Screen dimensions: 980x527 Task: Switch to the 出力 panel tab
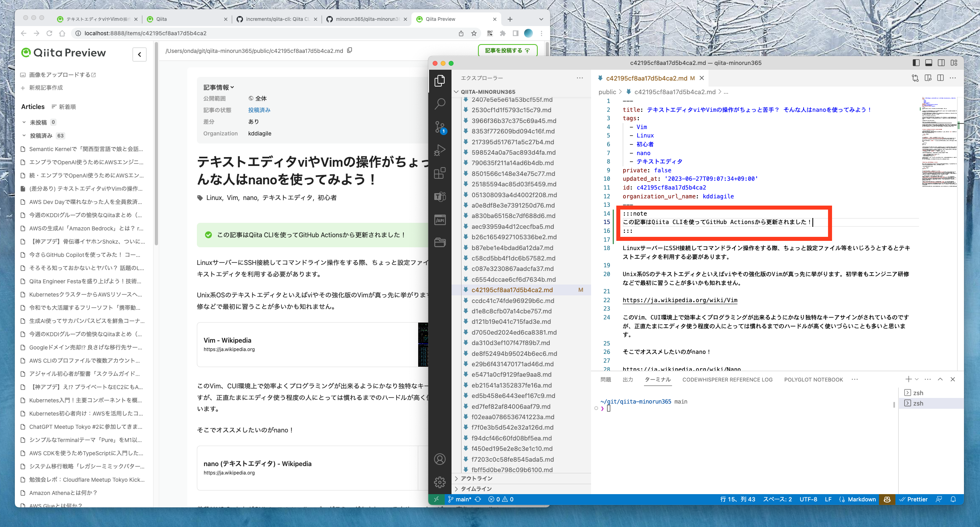point(628,380)
